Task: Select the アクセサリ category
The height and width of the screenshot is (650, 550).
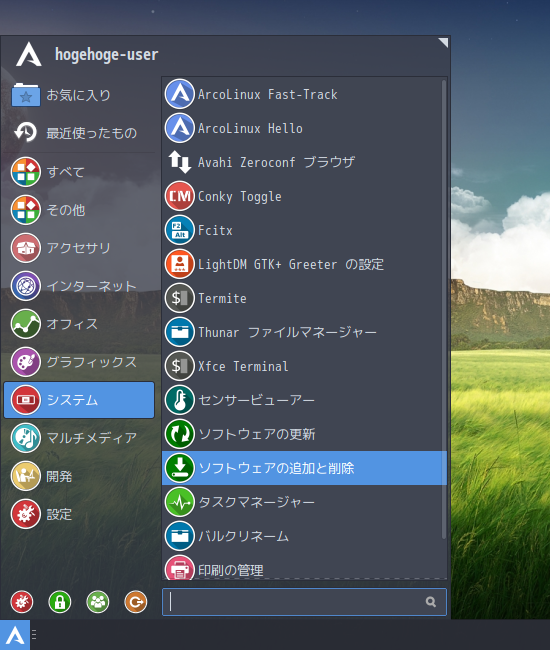Action: point(79,248)
